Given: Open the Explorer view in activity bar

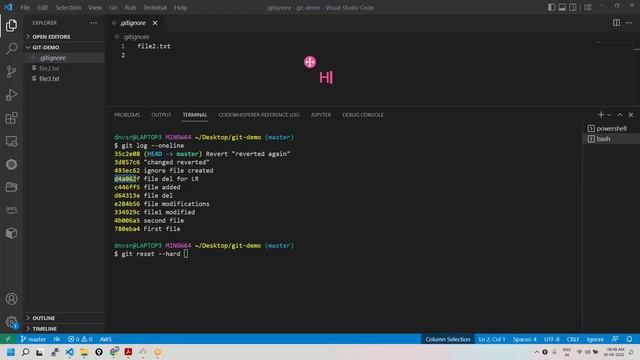Looking at the screenshot, I should coord(11,25).
